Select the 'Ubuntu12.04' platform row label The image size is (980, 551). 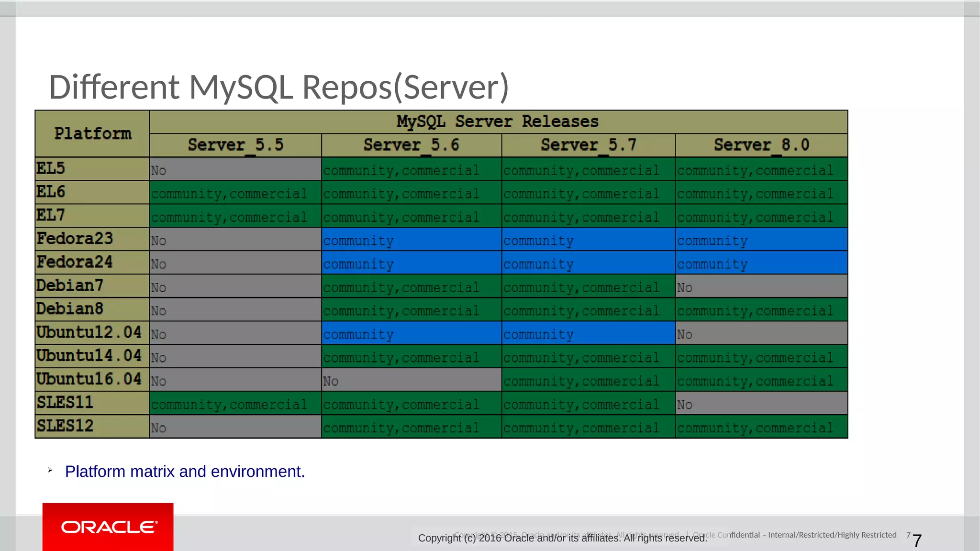click(92, 333)
